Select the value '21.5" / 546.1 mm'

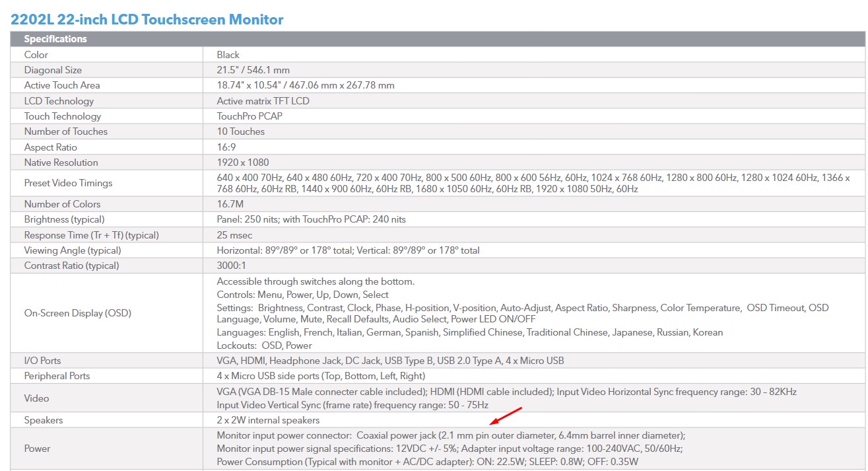(x=253, y=70)
